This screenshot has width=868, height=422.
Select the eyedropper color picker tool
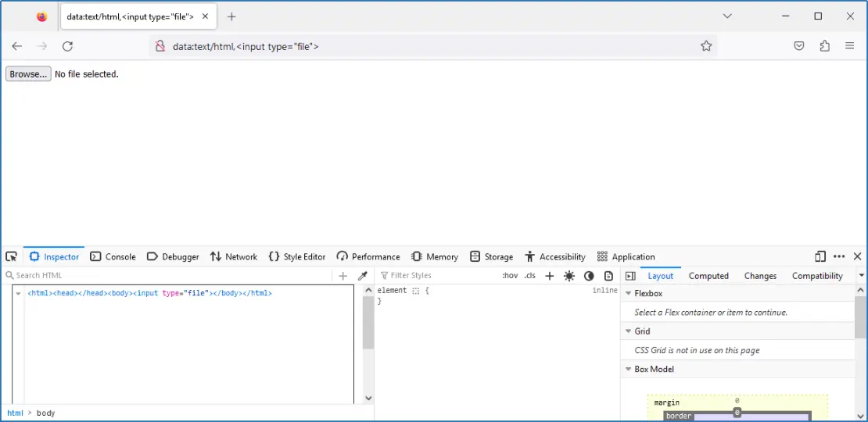(363, 275)
